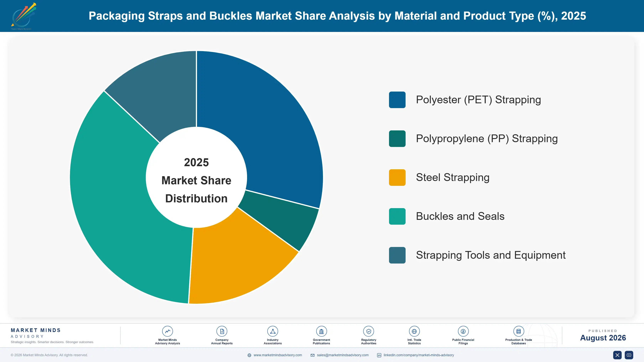Open www.marketmindsadvisory.com link
This screenshot has width=644, height=362.
click(x=278, y=355)
